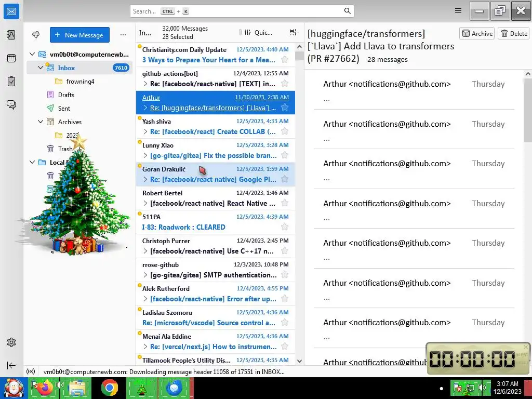Star the Goran Drakulić message
This screenshot has width=532, height=399.
coord(285,179)
